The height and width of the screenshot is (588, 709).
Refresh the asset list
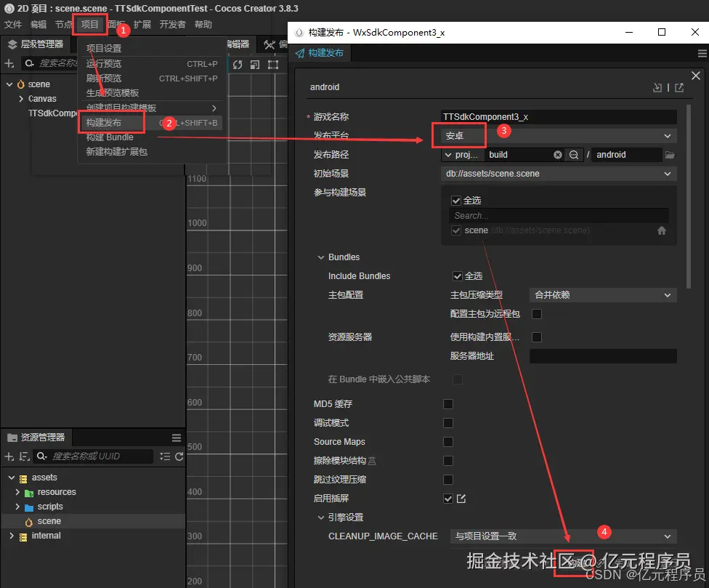pos(179,456)
